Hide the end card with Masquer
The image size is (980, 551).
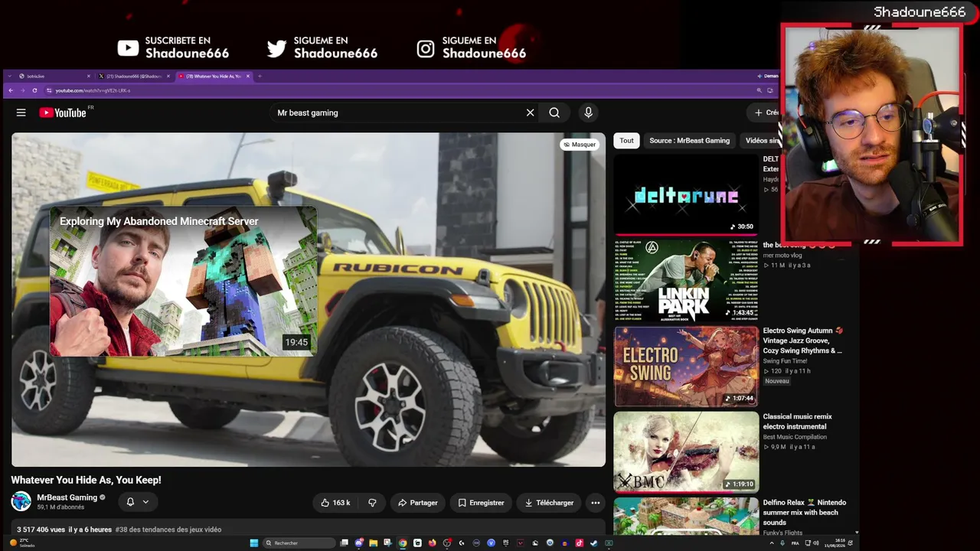(x=579, y=145)
